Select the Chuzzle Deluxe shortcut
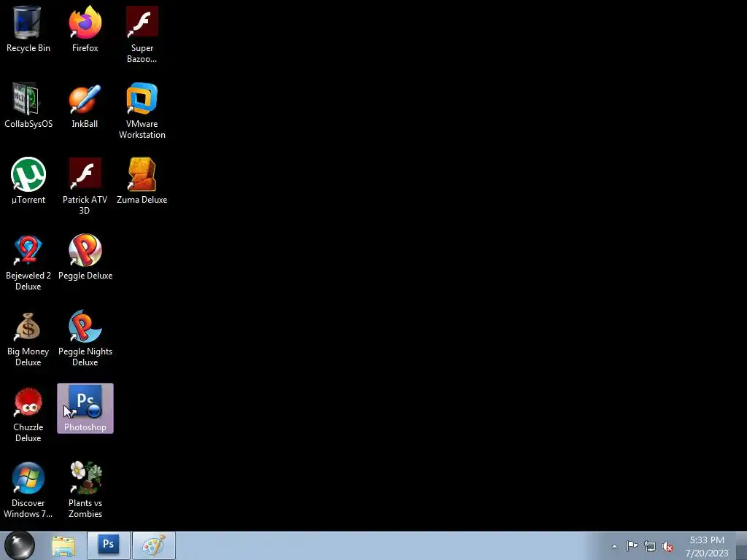This screenshot has height=560, width=747. [28, 414]
